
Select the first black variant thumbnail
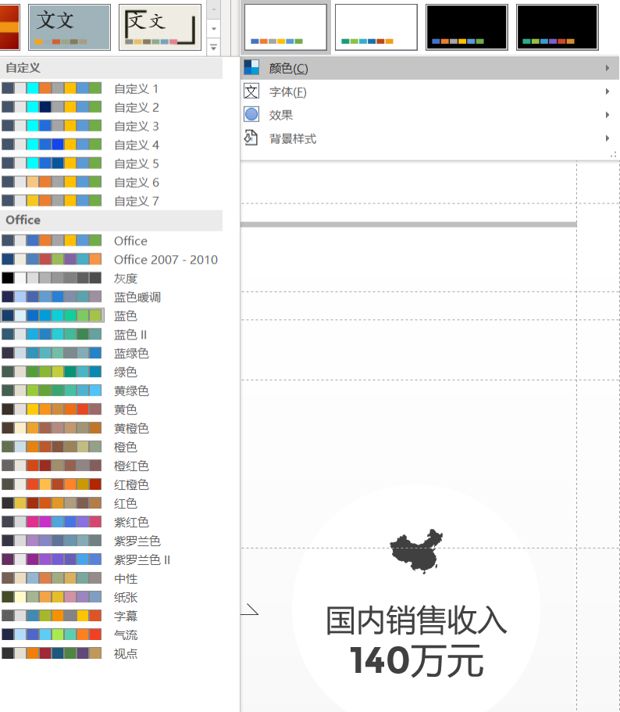tap(466, 27)
